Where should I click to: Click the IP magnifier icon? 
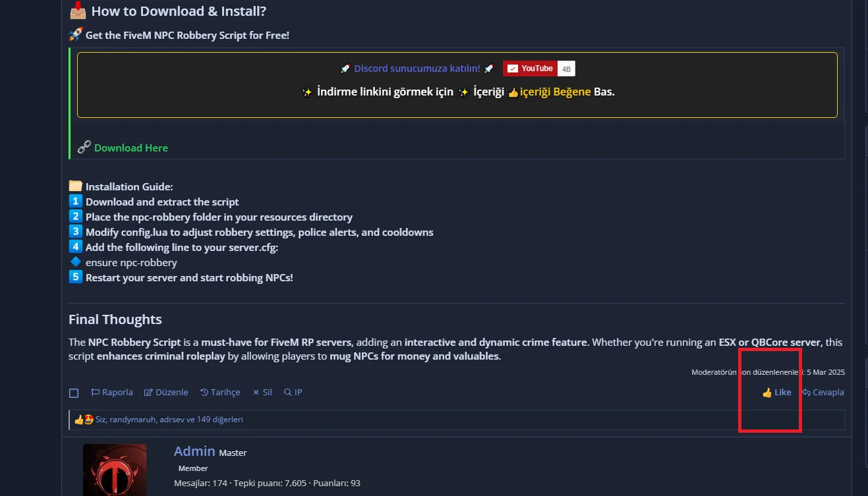287,392
